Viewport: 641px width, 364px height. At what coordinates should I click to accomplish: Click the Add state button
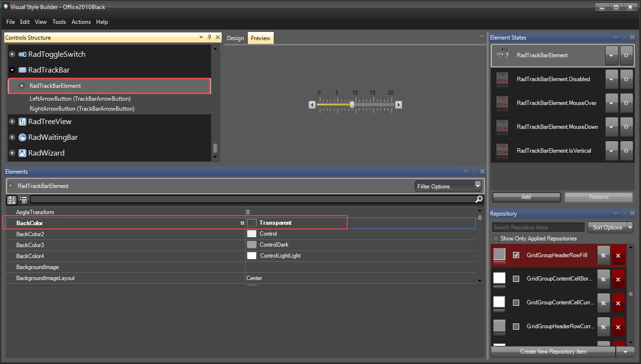[x=526, y=197]
